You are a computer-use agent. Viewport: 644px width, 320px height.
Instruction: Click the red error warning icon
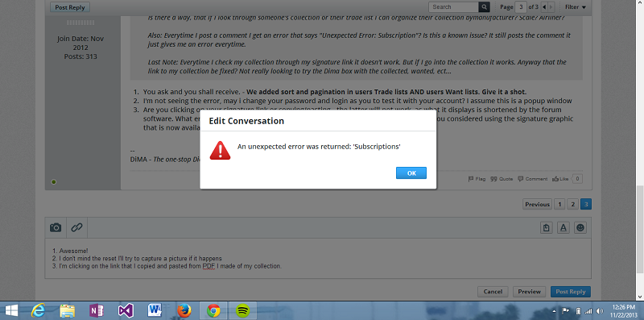click(220, 150)
